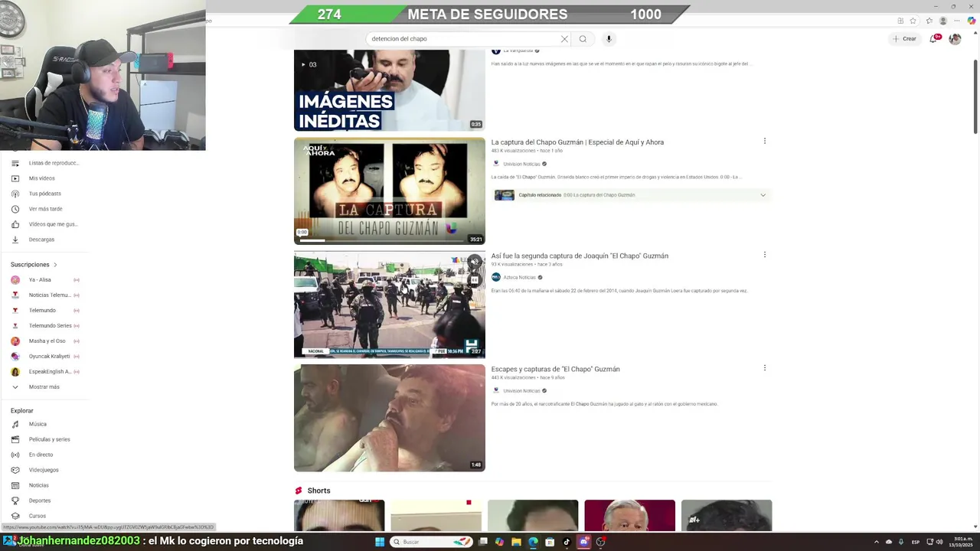This screenshot has width=980, height=551.
Task: Click the Cursos icon in Explorar
Action: coord(15,516)
